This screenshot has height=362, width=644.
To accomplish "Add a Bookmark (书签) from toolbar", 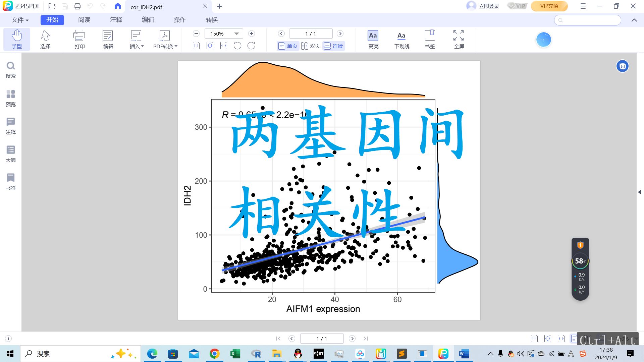I will point(430,39).
